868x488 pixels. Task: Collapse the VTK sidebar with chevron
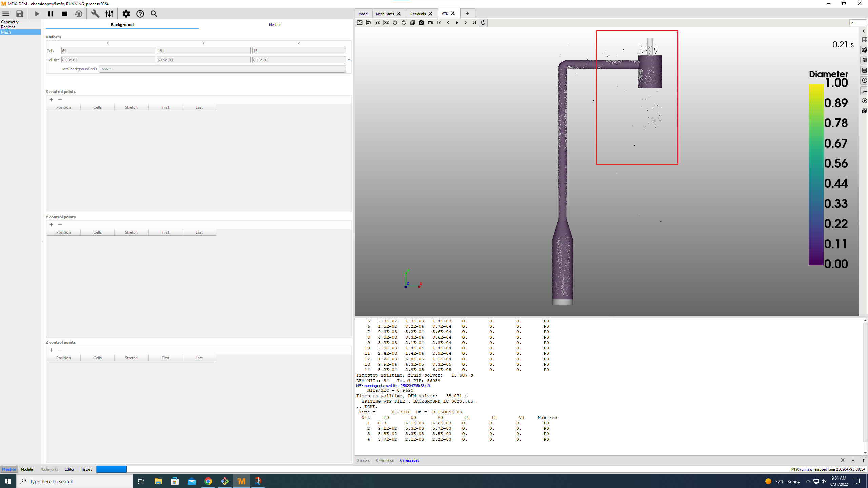click(x=864, y=31)
